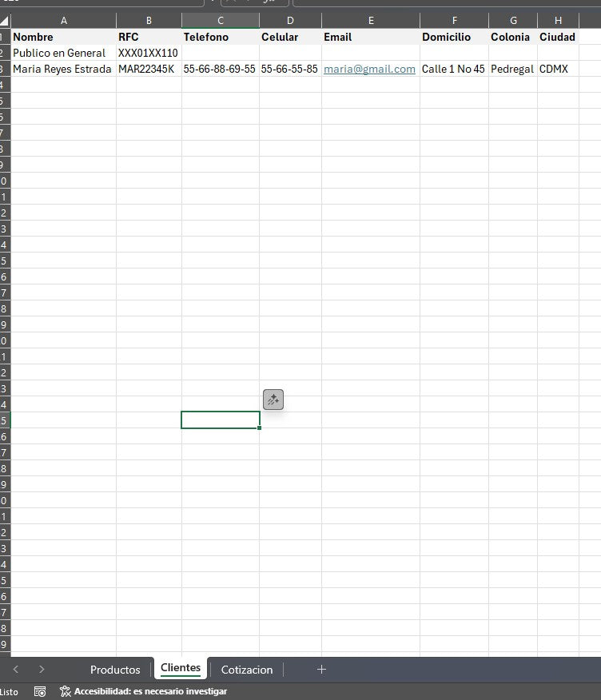Select column D header
601x700 pixels.
[290, 21]
